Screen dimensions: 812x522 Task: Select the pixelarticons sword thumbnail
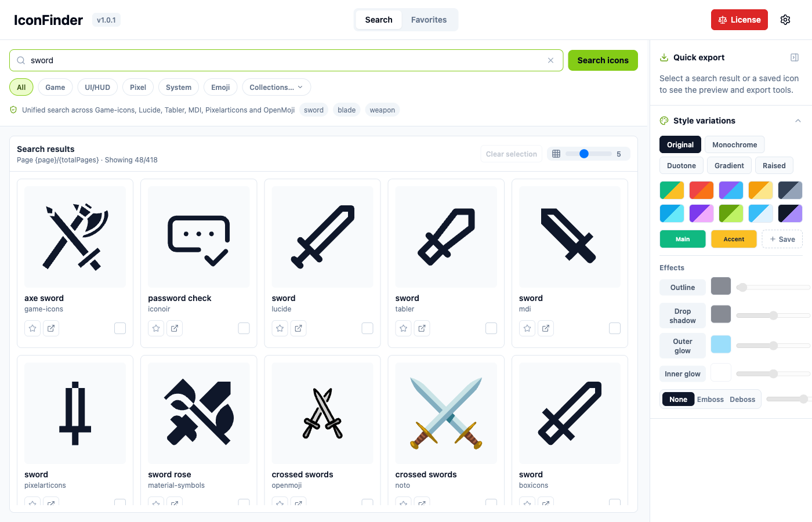pos(75,413)
